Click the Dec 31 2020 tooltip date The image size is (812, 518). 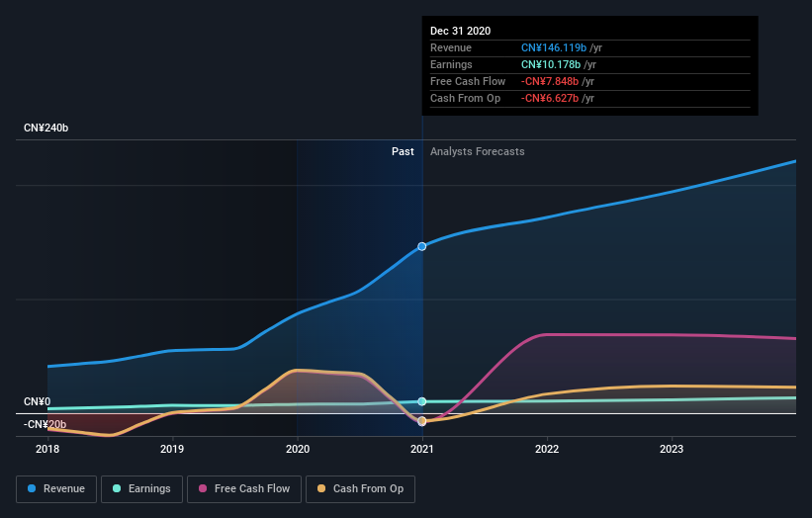click(460, 31)
